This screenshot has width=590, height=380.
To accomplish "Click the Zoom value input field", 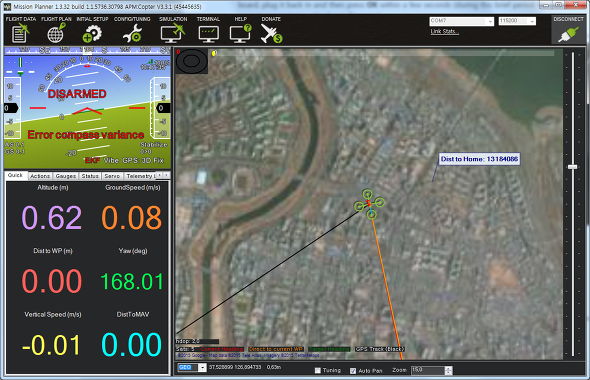I will coord(428,370).
